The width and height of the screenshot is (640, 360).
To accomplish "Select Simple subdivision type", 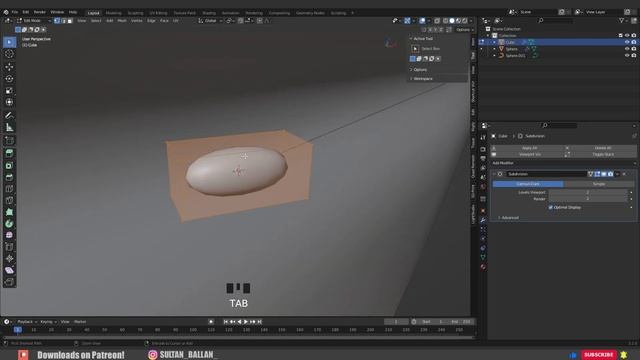I will (x=599, y=184).
